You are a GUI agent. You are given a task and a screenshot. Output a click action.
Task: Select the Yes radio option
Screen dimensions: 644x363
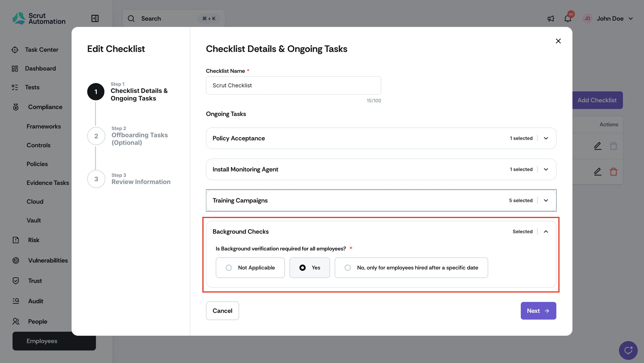(x=310, y=268)
